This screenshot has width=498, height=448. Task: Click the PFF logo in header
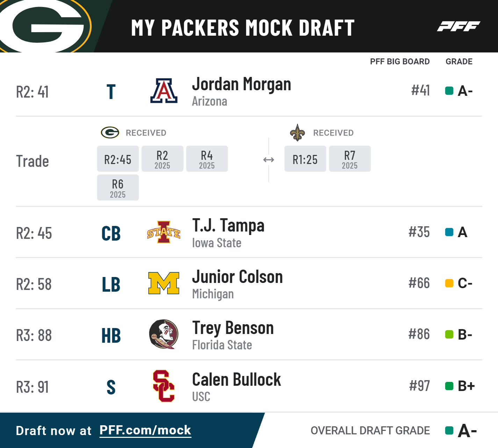pyautogui.click(x=458, y=26)
